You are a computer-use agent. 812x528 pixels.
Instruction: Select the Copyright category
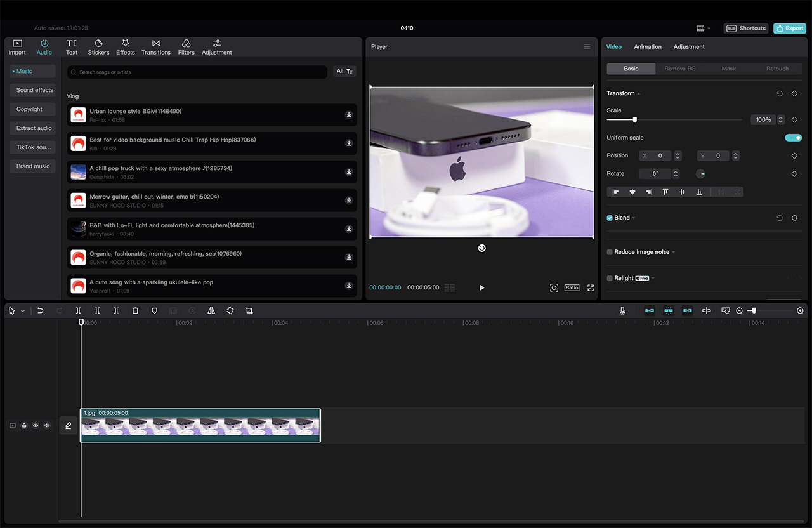pyautogui.click(x=33, y=109)
